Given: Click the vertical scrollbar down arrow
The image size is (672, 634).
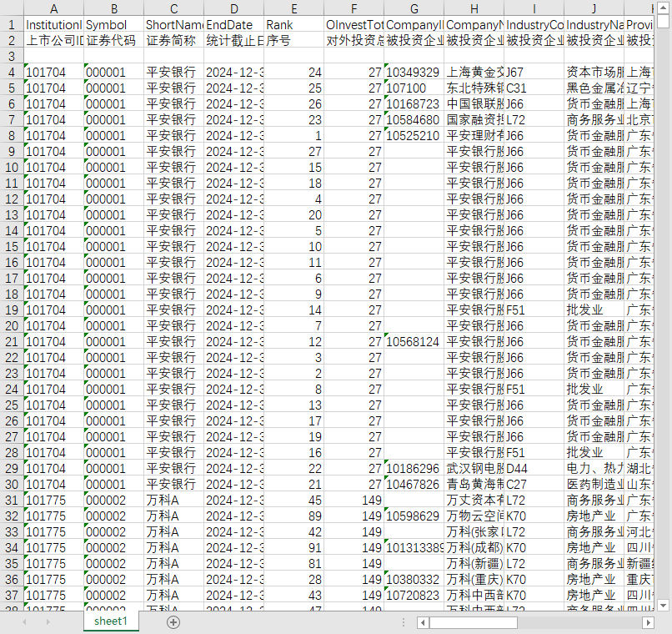Looking at the screenshot, I should point(663,606).
